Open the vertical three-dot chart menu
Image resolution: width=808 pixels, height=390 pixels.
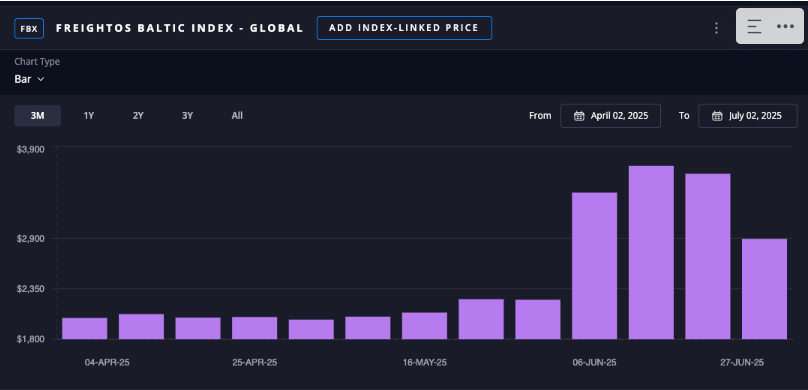click(x=716, y=28)
